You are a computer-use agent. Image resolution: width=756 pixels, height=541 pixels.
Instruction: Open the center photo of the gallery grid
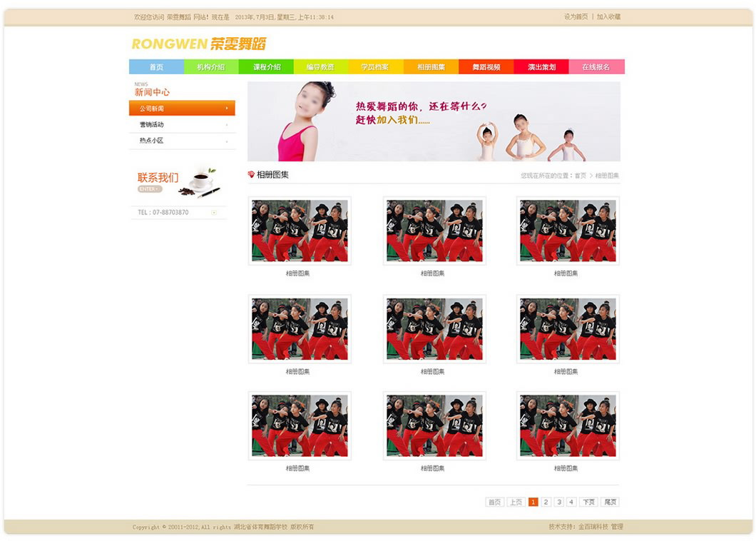click(434, 329)
